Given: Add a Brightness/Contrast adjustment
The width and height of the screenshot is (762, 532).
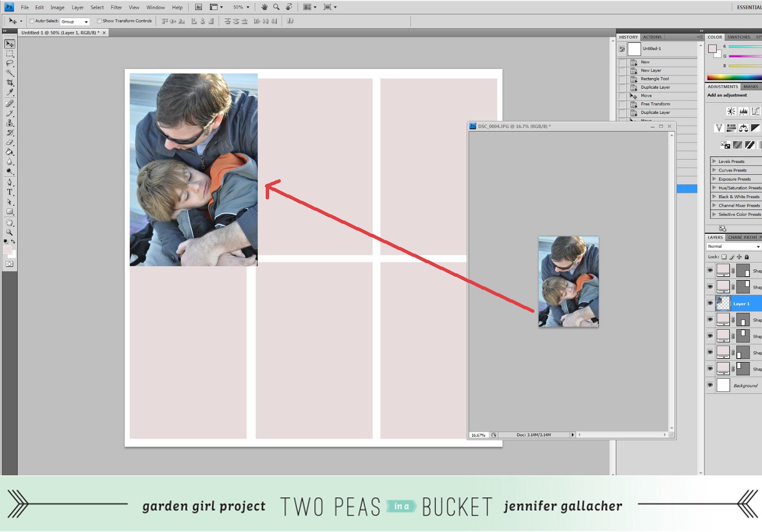Looking at the screenshot, I should [x=731, y=111].
